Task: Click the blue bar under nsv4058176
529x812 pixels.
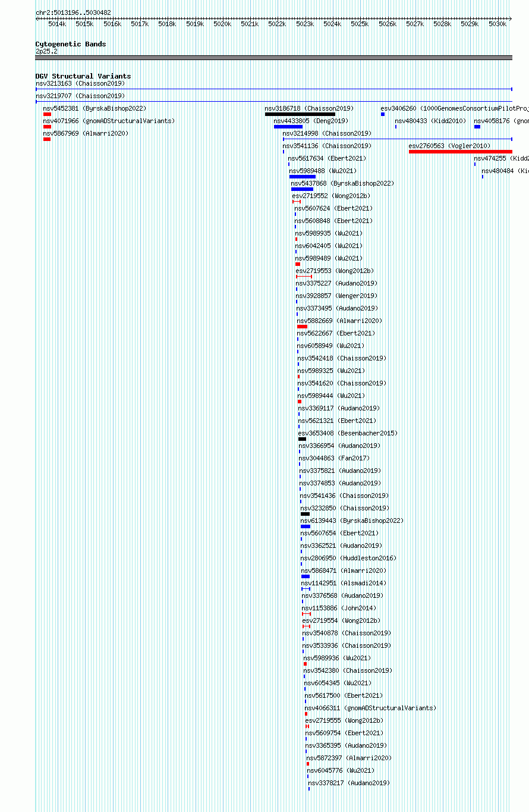Action: pyautogui.click(x=477, y=127)
